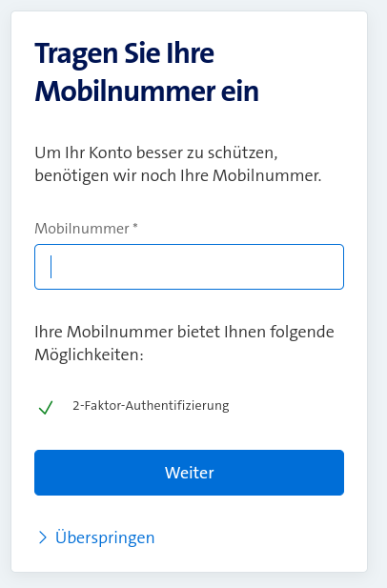Click the word "Authentifizierung" in benefit list
Viewport: 387px width, 588px height.
pyautogui.click(x=177, y=406)
